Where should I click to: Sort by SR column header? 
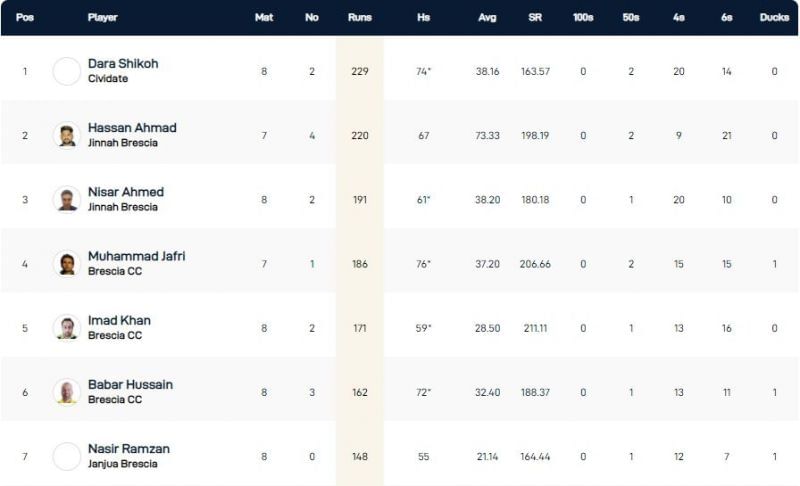[x=535, y=18]
